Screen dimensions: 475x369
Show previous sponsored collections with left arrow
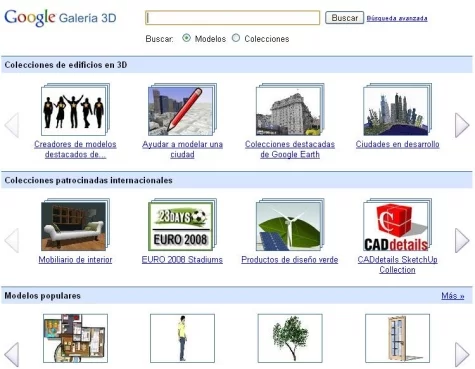point(12,240)
